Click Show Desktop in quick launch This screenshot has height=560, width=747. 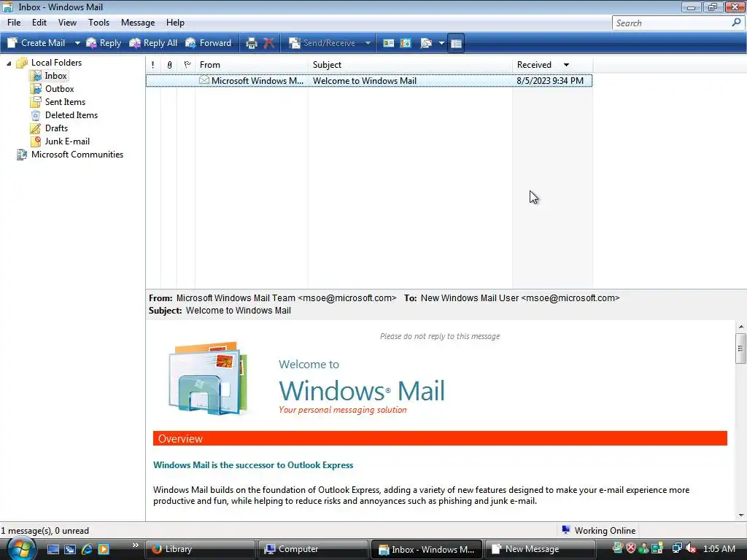53,549
